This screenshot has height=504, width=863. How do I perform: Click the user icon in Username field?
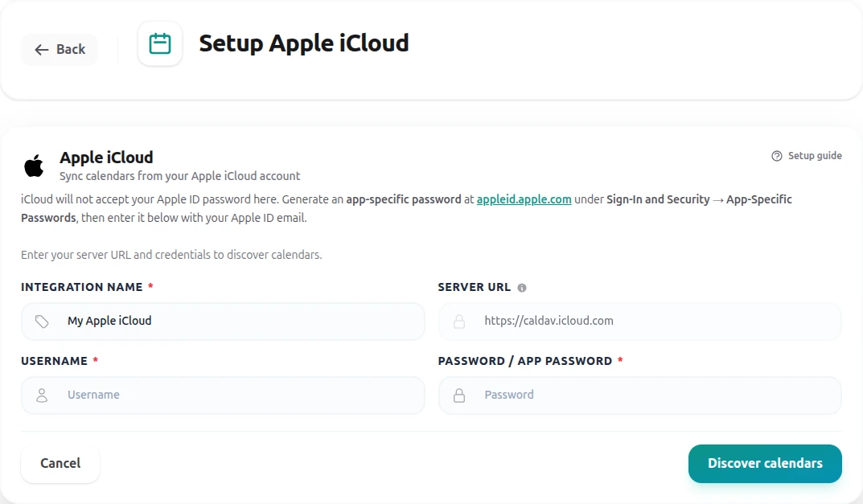click(x=42, y=395)
